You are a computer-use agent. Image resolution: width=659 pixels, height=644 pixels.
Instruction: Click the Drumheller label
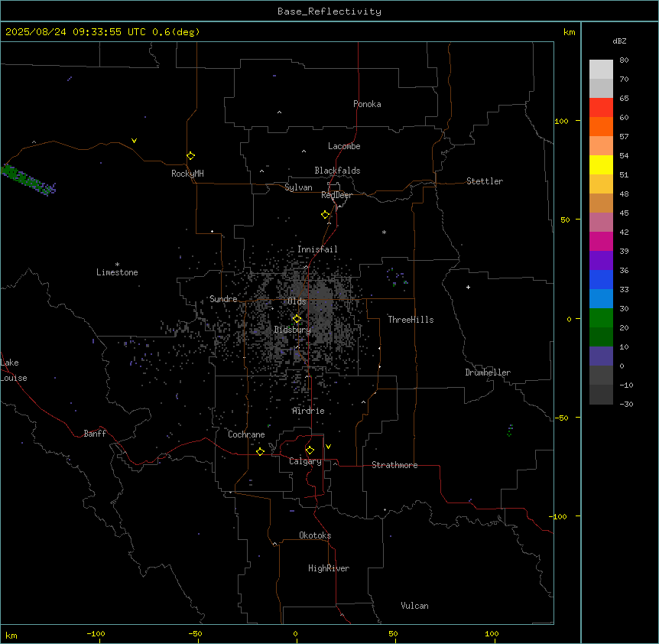pos(488,372)
